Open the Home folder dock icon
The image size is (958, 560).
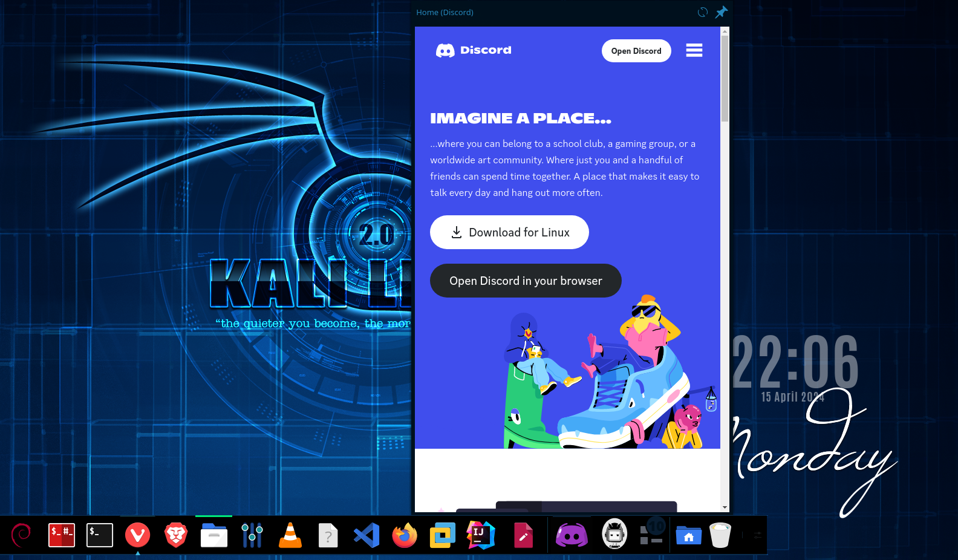(689, 535)
